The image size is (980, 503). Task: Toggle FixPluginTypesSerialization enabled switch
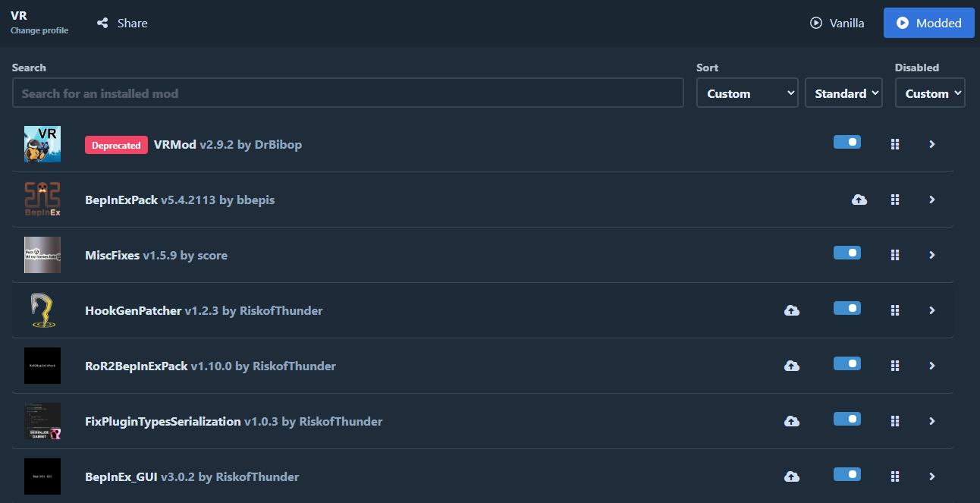(x=847, y=419)
